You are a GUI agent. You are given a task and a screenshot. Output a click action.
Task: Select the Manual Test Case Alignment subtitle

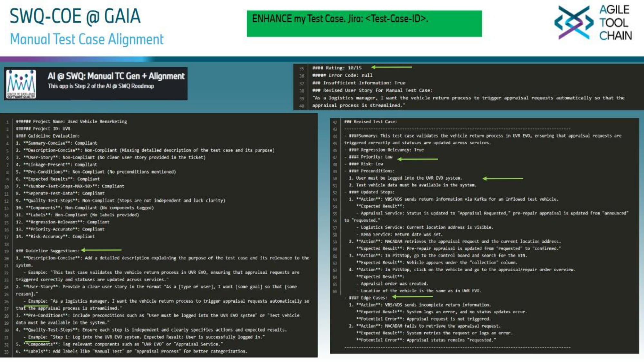click(87, 40)
